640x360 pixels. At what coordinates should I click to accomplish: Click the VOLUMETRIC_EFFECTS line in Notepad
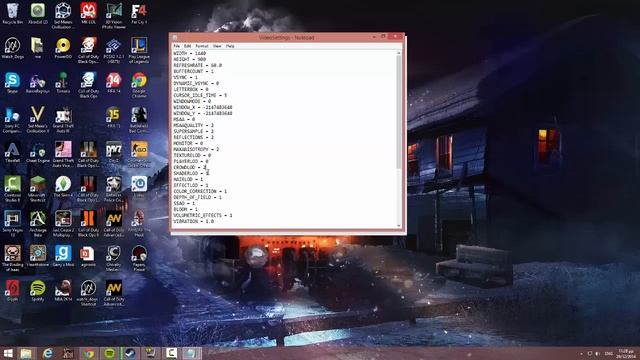point(202,215)
